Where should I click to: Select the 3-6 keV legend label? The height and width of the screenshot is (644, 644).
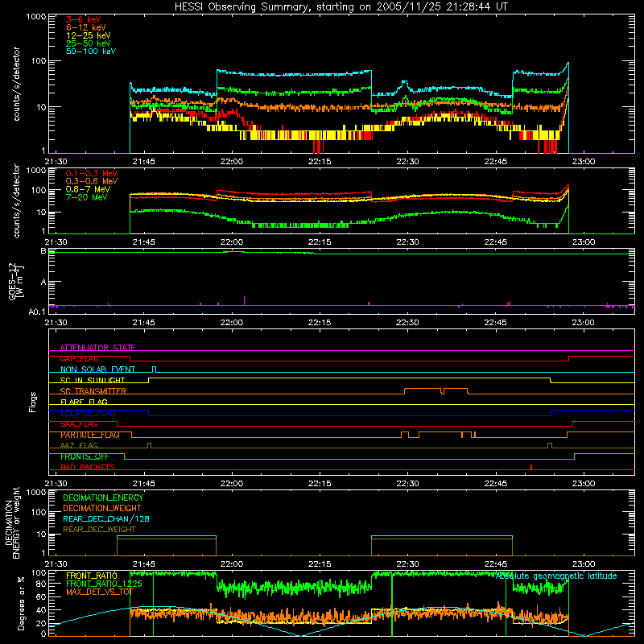tap(84, 19)
